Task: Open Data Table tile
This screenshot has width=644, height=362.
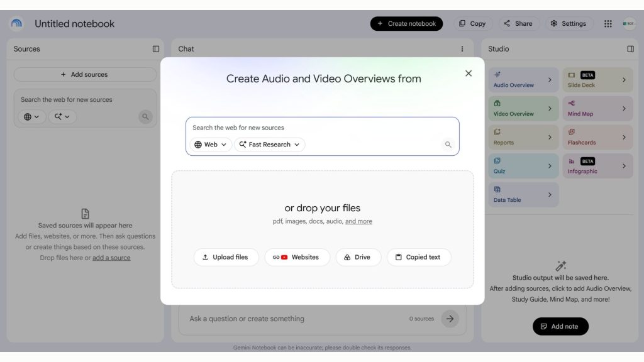Action: (x=523, y=195)
